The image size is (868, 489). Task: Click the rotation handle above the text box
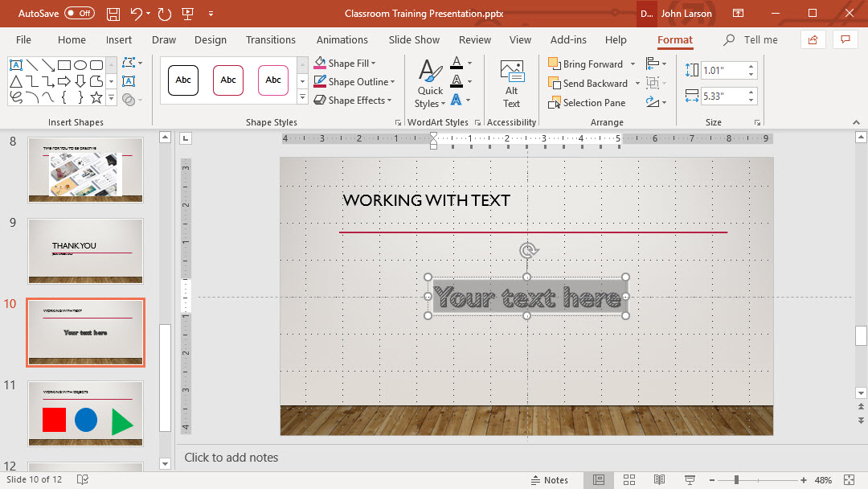point(527,250)
